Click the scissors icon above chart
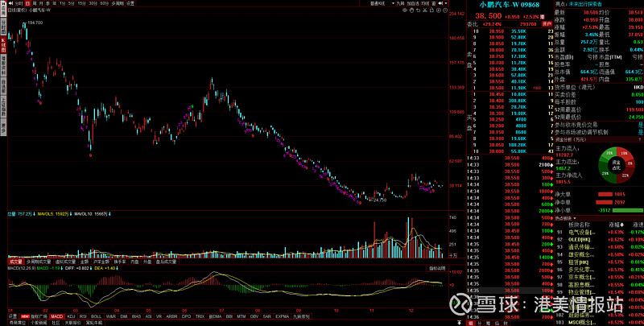Screen dimensions: 644x326 click(x=425, y=10)
